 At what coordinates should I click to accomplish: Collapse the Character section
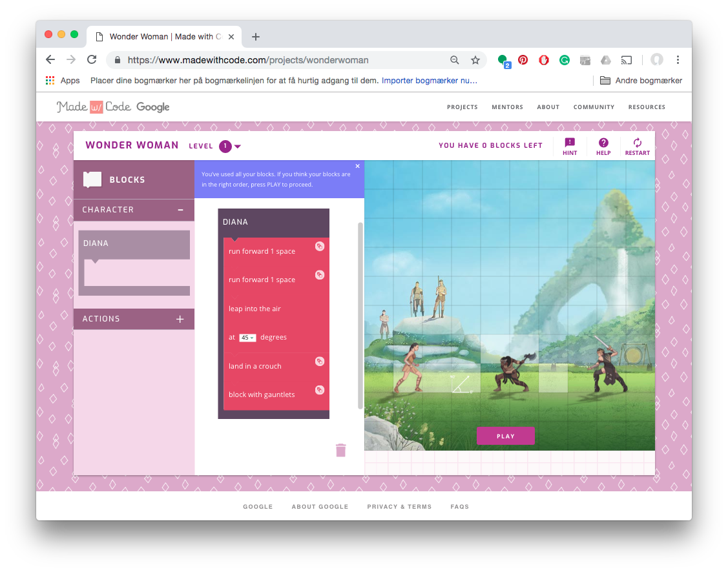coord(180,210)
